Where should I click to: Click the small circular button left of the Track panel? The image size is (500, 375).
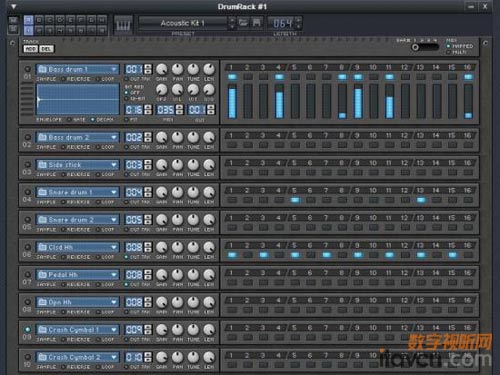click(12, 43)
